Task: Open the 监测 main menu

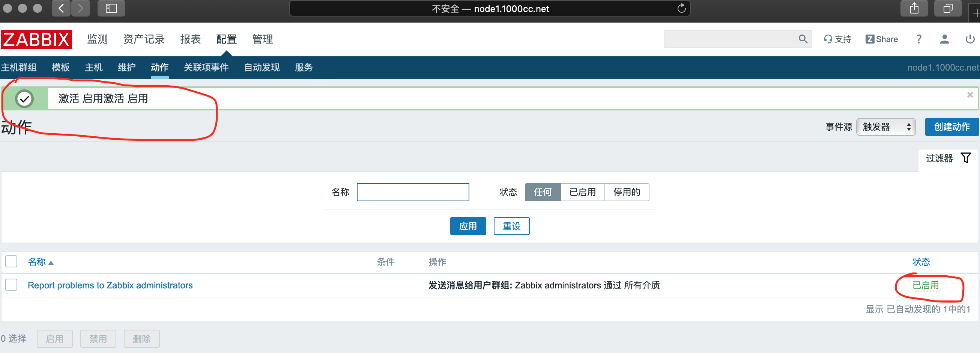Action: tap(98, 39)
